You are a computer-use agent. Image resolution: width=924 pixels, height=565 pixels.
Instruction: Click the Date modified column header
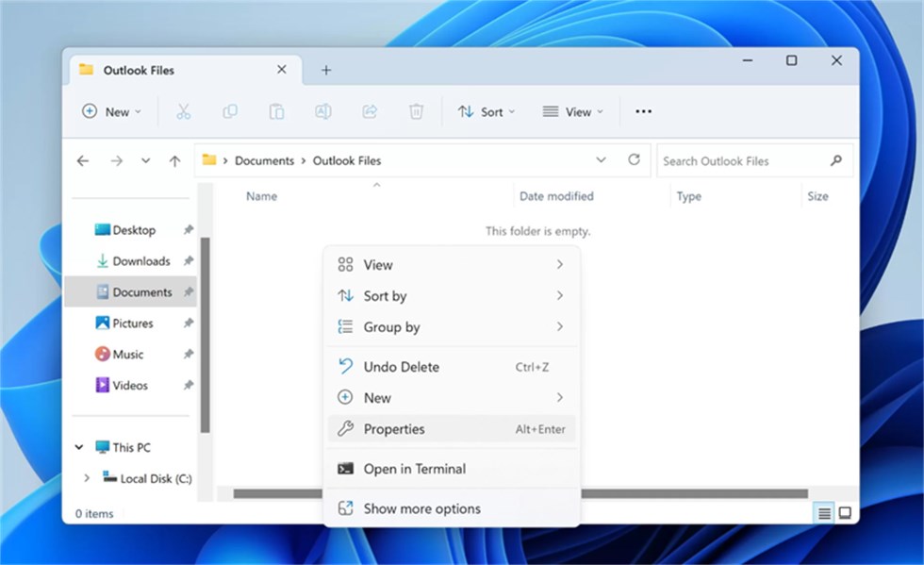(556, 196)
